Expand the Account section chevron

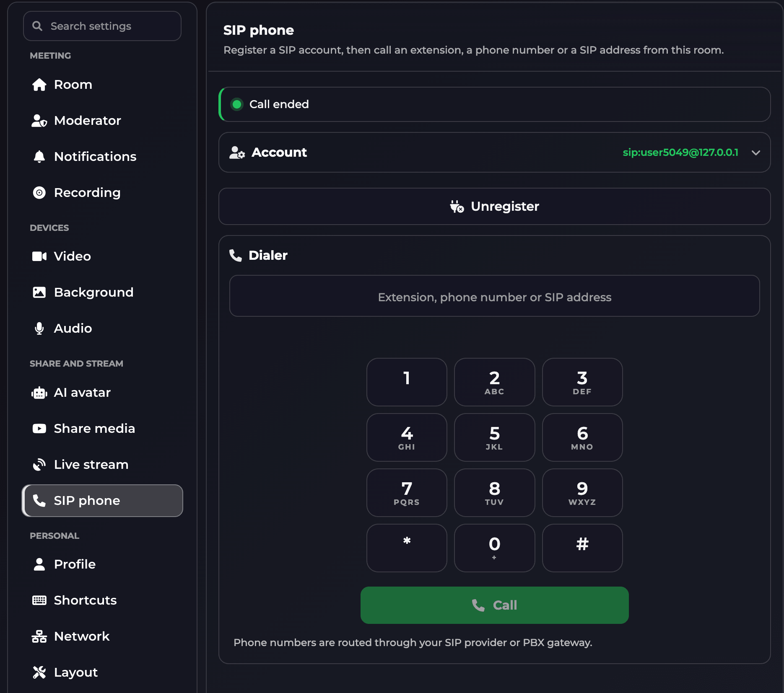pyautogui.click(x=756, y=153)
